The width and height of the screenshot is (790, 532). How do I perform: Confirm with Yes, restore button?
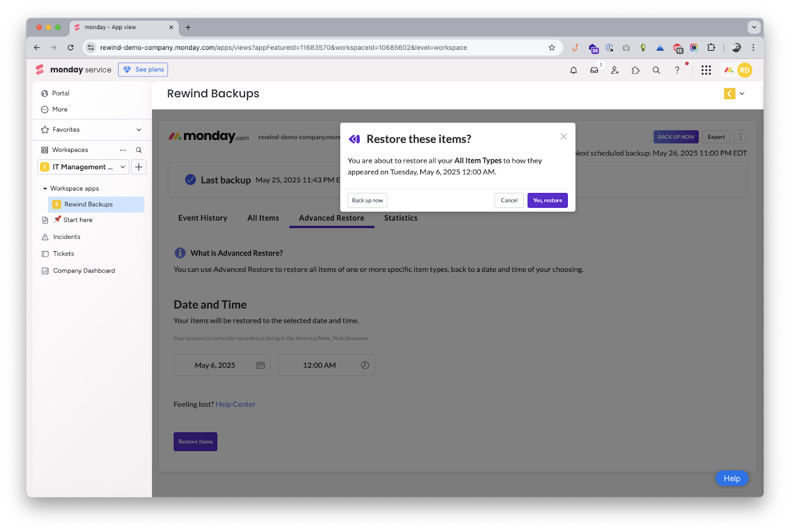click(547, 200)
